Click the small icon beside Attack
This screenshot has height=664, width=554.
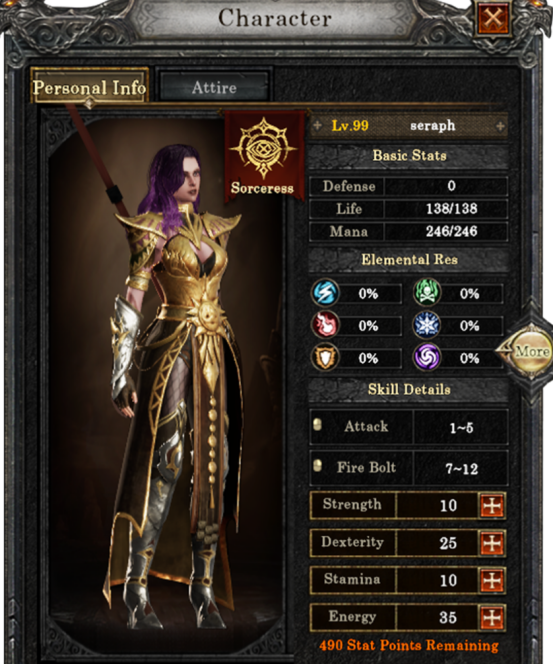tap(317, 425)
